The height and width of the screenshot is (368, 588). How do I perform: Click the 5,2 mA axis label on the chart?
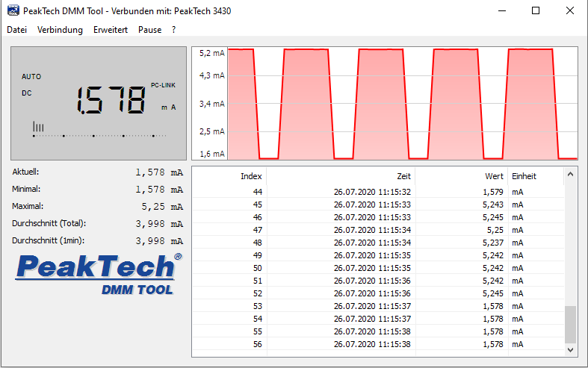[212, 53]
